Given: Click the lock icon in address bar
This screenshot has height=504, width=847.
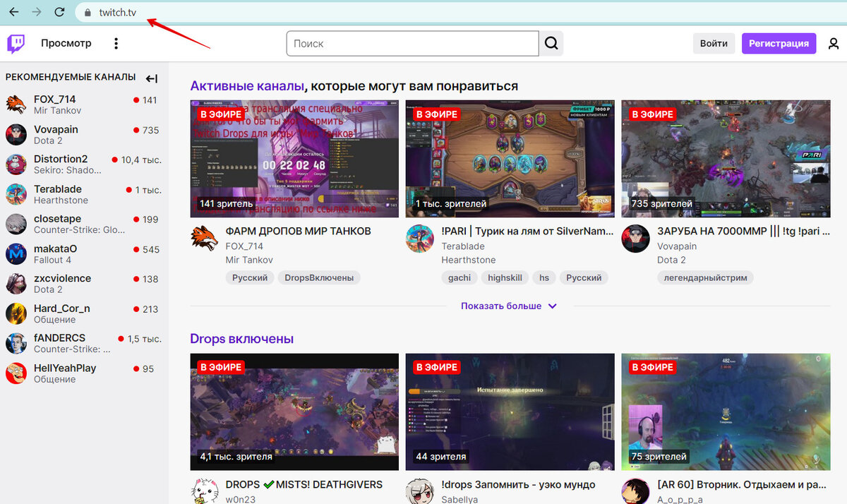Looking at the screenshot, I should pos(88,13).
